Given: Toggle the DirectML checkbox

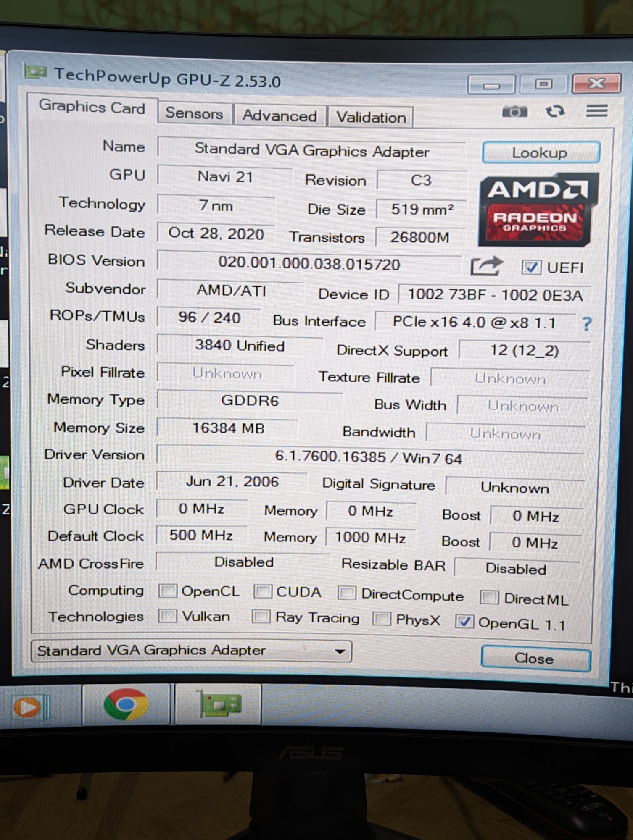Looking at the screenshot, I should pos(489,597).
